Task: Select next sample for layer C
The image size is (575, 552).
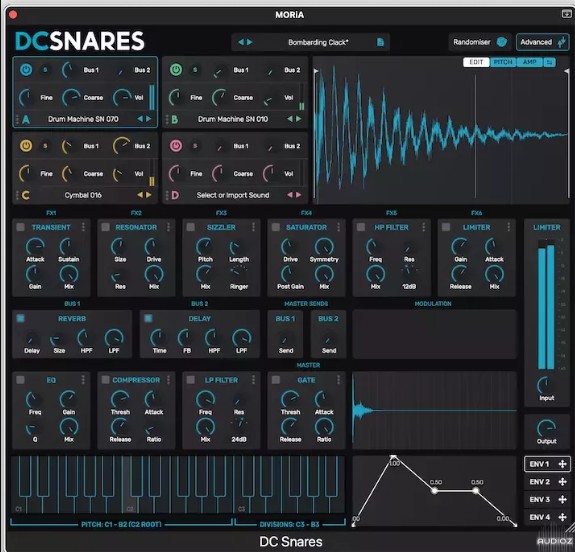Action: point(149,195)
